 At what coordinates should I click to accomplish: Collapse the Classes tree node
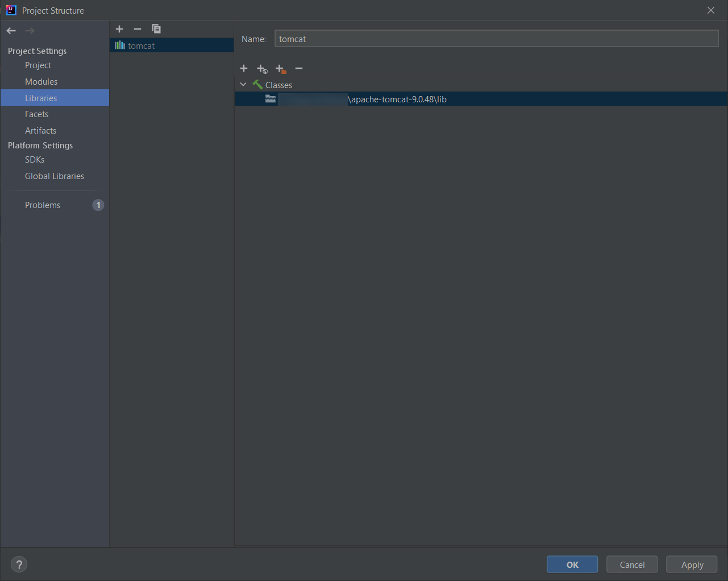click(x=243, y=85)
